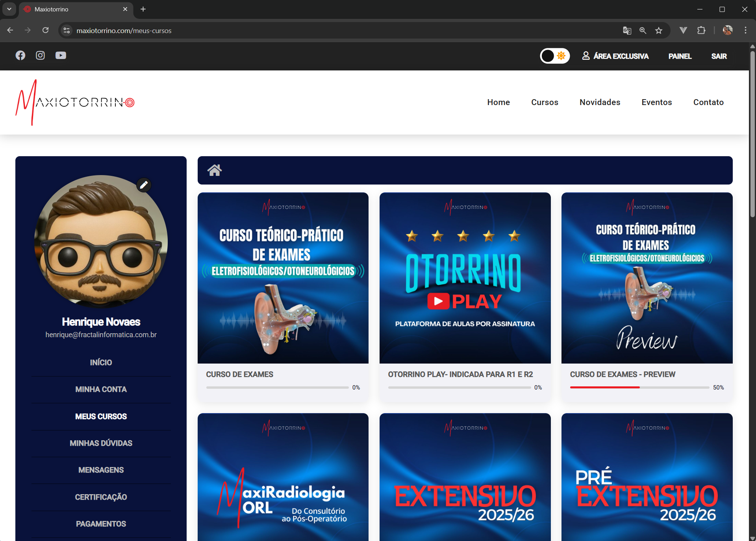Click the name Henrique Novaes
This screenshot has height=541, width=756.
(101, 322)
